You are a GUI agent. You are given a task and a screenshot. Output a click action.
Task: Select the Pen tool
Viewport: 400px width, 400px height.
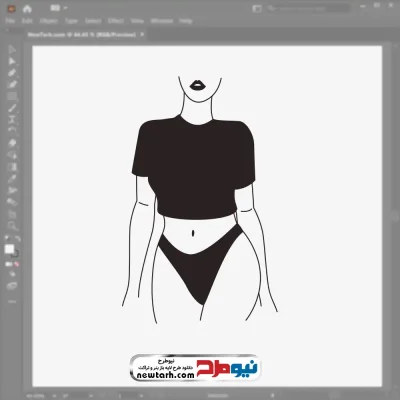(12, 73)
